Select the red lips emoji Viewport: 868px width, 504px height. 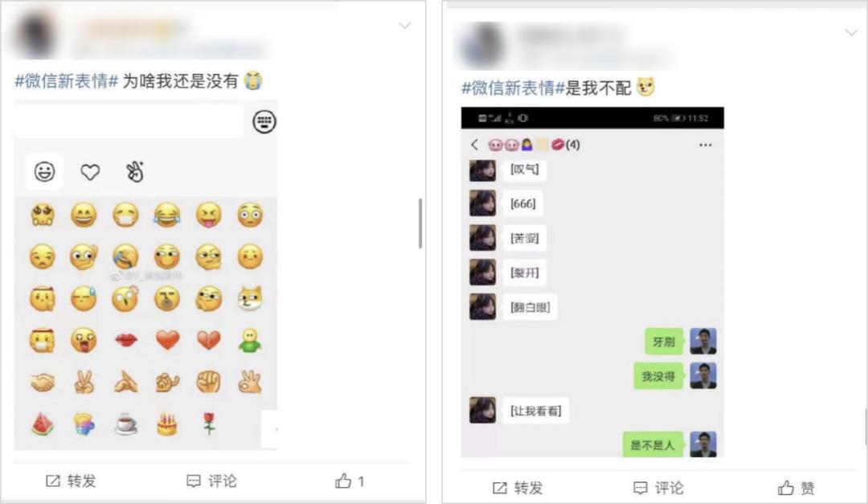click(x=125, y=340)
